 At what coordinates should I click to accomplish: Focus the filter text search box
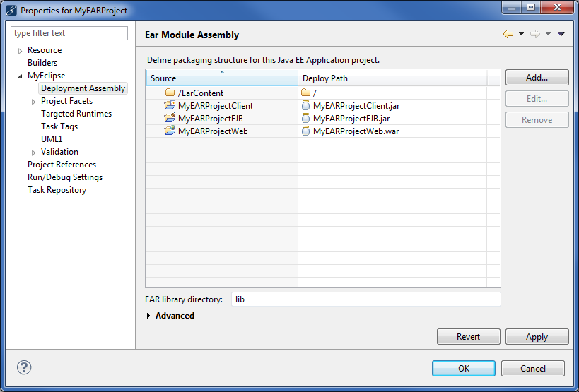pos(70,33)
